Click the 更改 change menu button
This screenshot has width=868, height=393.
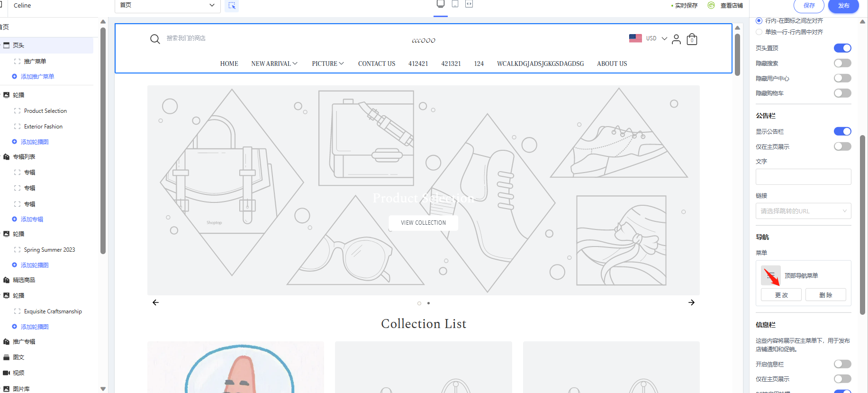click(781, 295)
